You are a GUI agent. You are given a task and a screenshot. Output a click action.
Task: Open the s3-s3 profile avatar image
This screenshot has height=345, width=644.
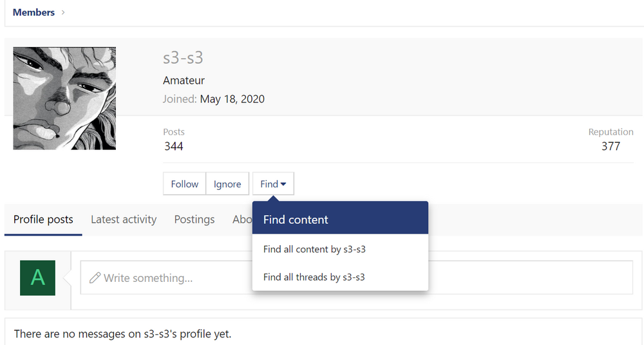pos(64,98)
